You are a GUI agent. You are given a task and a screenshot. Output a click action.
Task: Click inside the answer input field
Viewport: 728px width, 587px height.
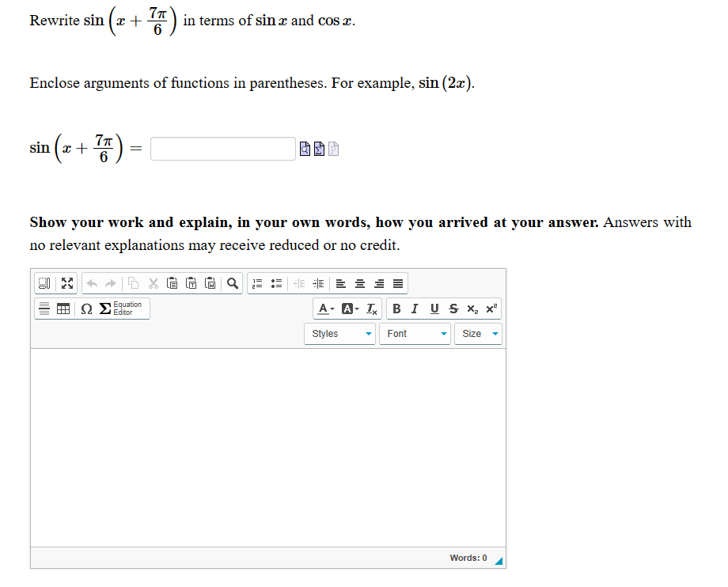(222, 148)
